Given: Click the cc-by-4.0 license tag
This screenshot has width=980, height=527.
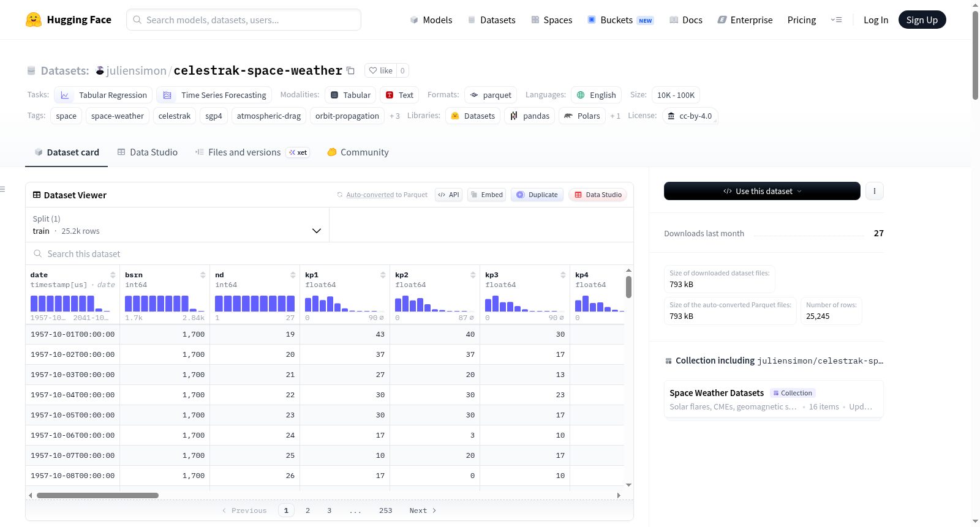Looking at the screenshot, I should pyautogui.click(x=690, y=116).
